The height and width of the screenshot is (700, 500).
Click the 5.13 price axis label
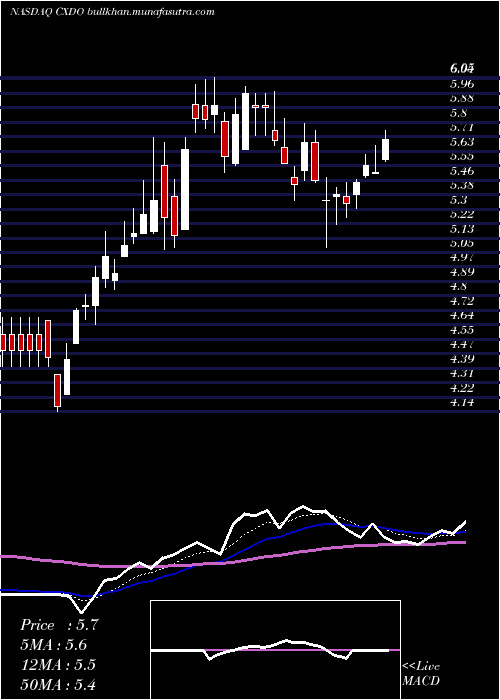462,229
